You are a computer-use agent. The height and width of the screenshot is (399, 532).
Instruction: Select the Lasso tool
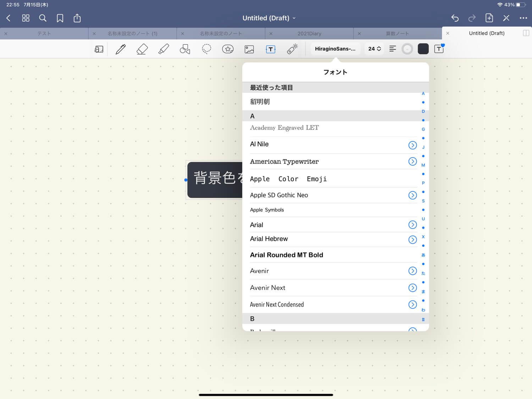coord(206,49)
